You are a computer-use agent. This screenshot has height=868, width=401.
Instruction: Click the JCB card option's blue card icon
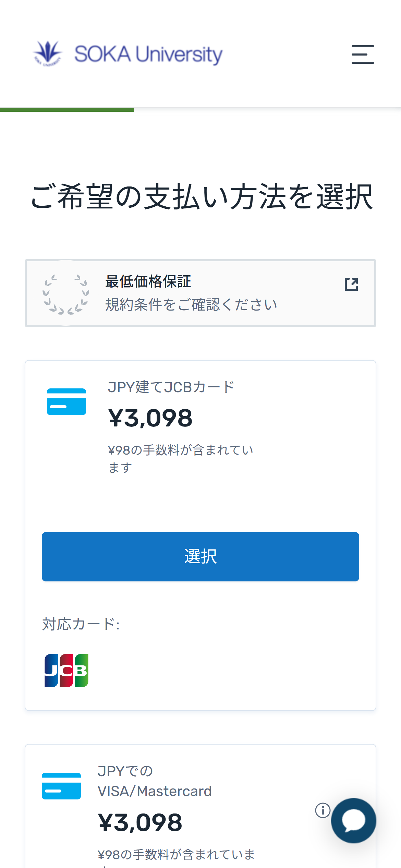tap(66, 402)
